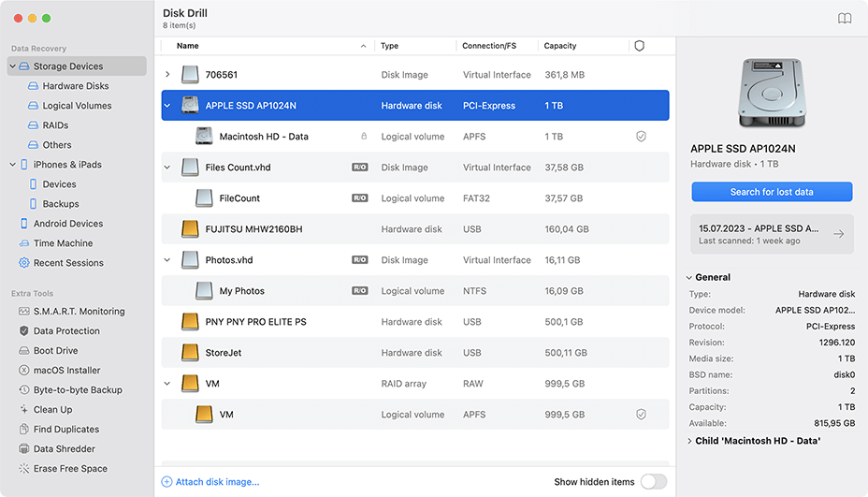
Task: Click the Find Duplicates icon
Action: tap(23, 429)
